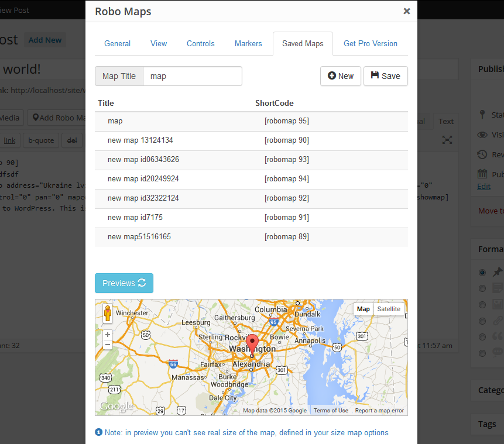Save the current map
This screenshot has width=504, height=444.
pos(386,76)
